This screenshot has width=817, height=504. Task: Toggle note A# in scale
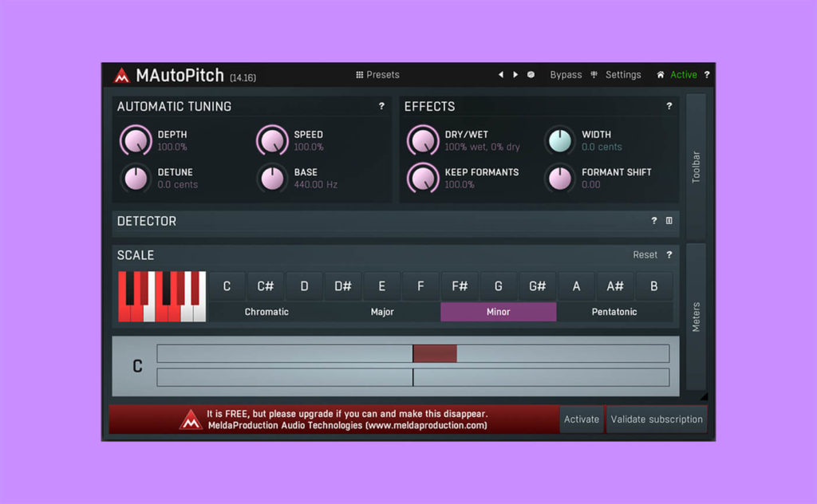click(615, 285)
